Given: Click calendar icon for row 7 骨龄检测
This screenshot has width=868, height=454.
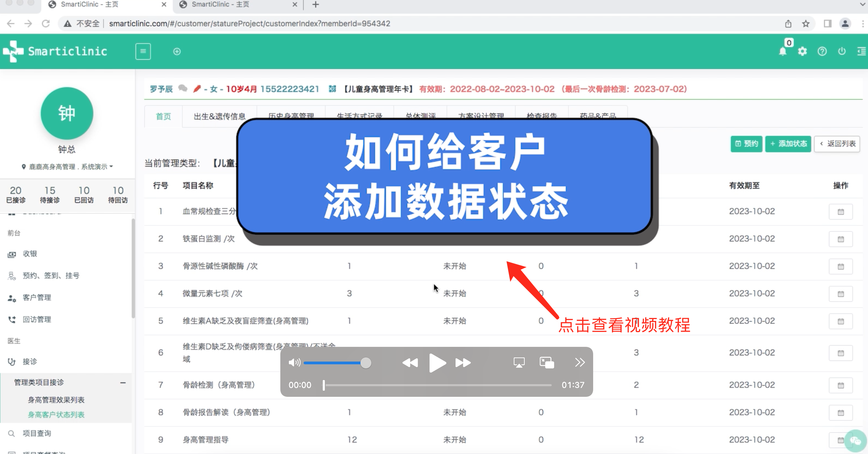Looking at the screenshot, I should [x=841, y=385].
